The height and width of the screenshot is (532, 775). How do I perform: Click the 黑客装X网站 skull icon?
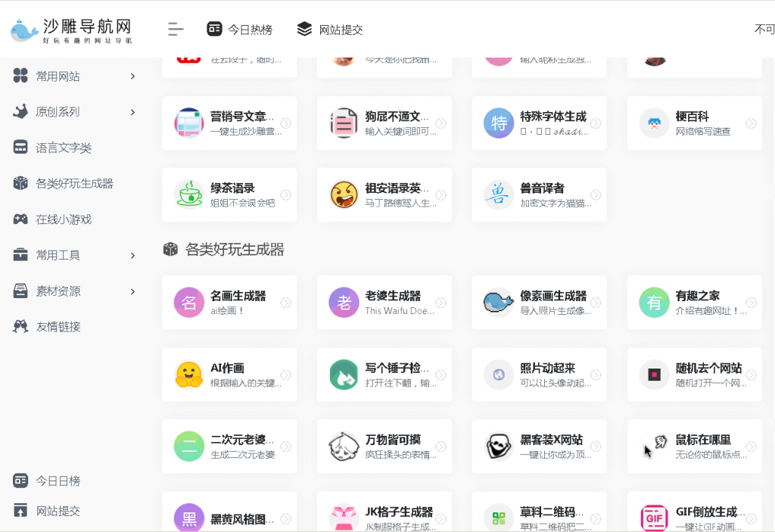[499, 446]
